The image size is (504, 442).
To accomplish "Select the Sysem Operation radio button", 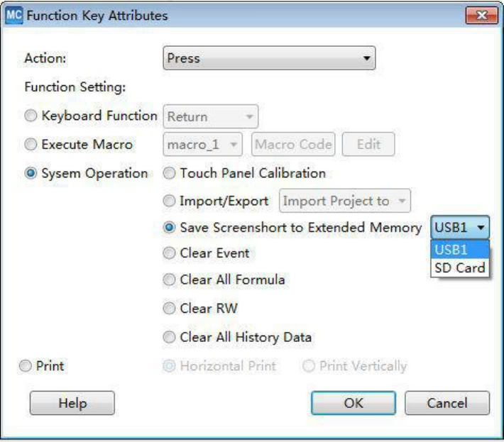I will coord(31,174).
